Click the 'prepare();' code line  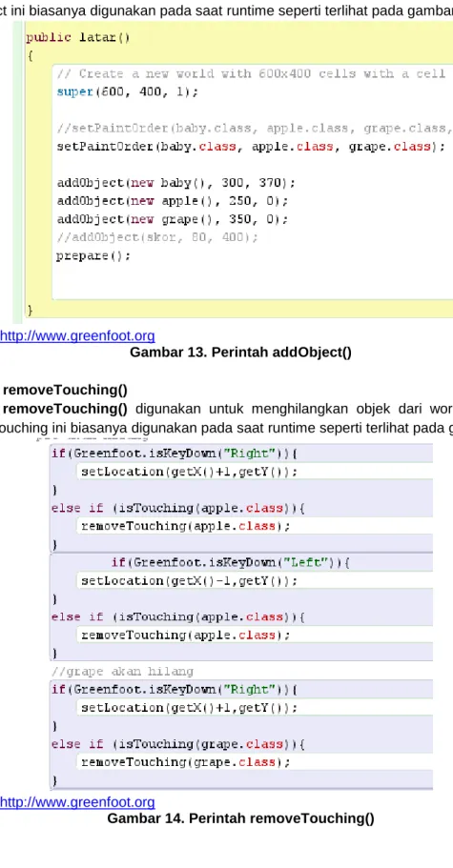pos(93,255)
